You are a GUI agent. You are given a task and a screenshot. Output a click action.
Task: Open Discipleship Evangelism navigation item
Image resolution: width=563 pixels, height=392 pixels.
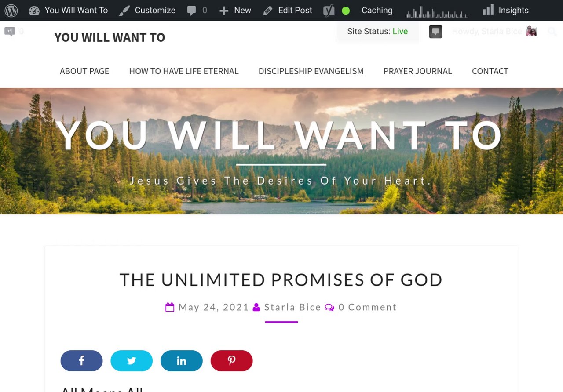click(311, 71)
